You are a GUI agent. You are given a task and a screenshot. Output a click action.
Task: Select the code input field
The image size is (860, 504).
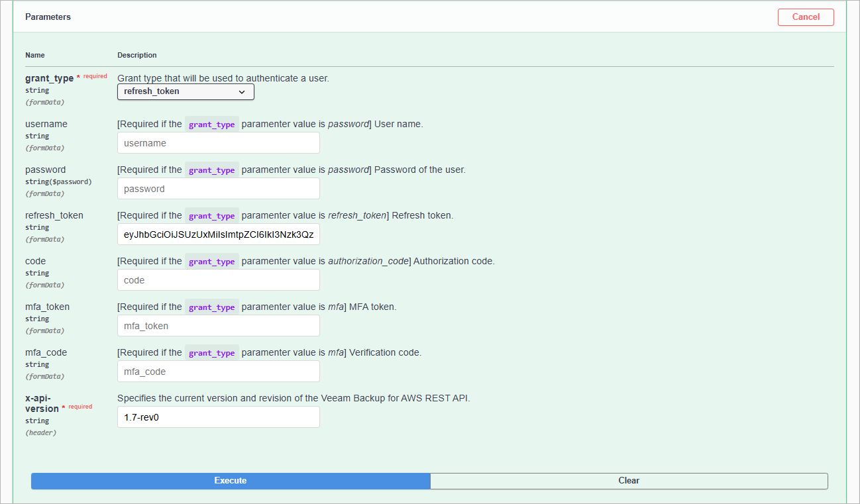click(219, 280)
